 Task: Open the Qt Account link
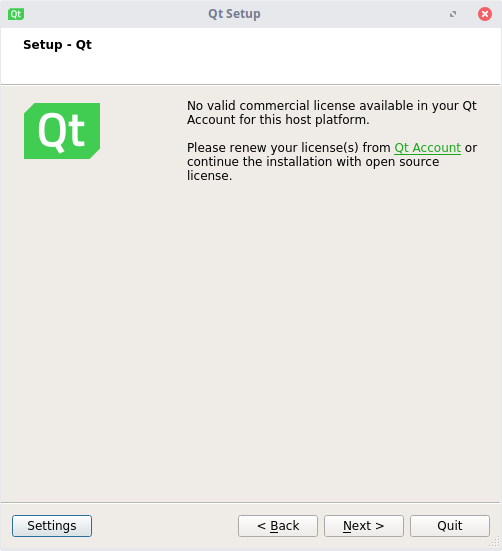coord(427,148)
